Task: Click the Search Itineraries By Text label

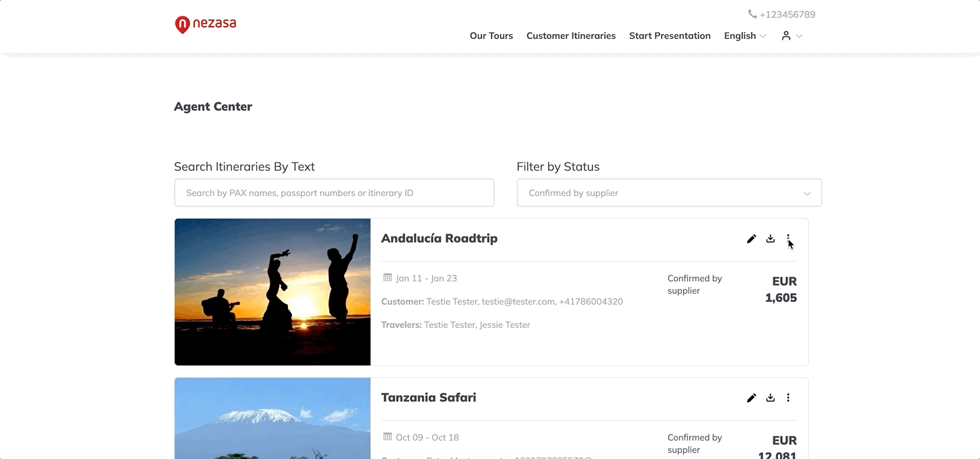Action: [244, 167]
